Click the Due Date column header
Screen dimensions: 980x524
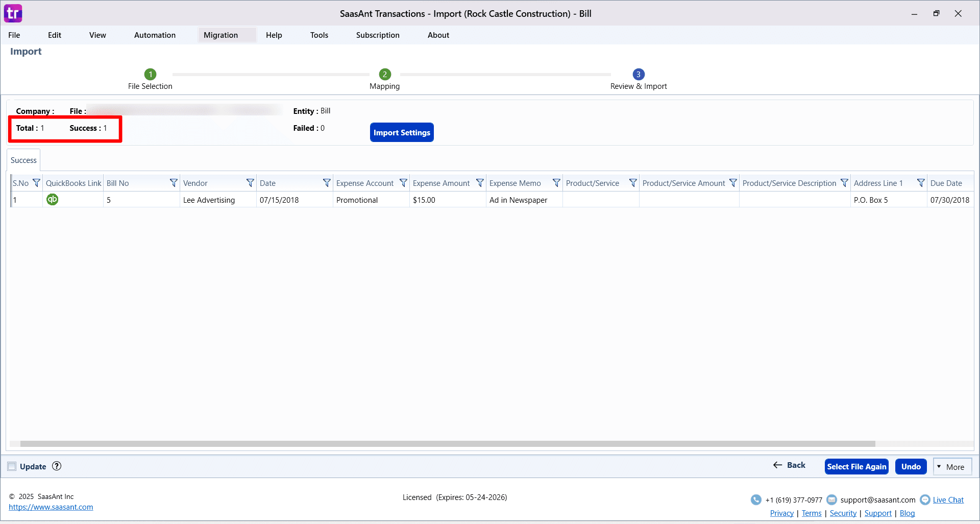pos(950,183)
